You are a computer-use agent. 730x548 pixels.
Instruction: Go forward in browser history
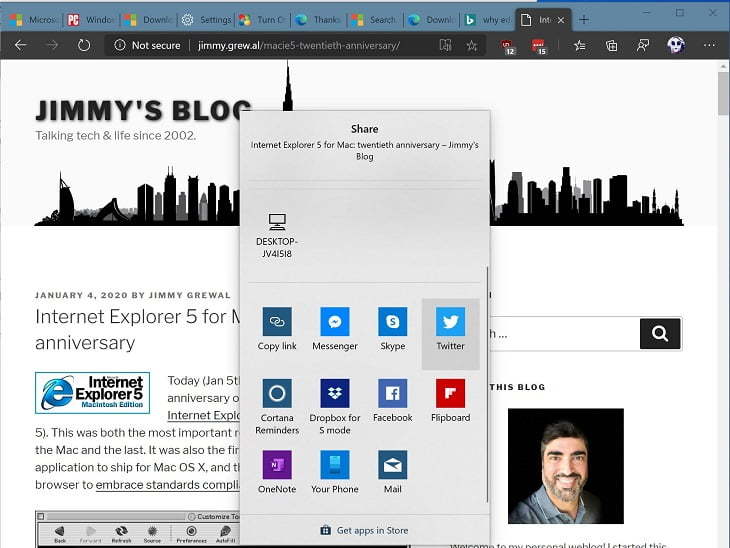[52, 45]
